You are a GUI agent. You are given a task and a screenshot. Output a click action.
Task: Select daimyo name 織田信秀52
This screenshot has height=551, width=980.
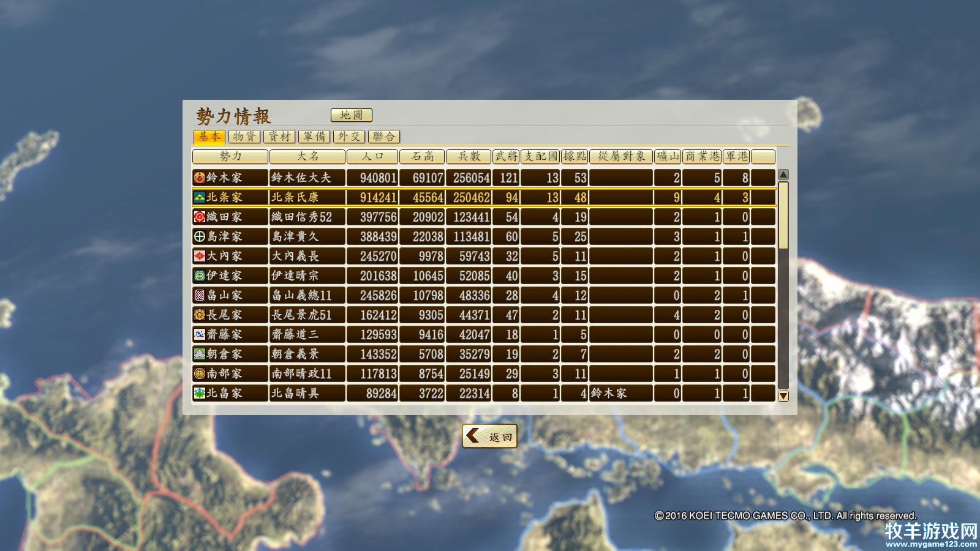(x=301, y=217)
